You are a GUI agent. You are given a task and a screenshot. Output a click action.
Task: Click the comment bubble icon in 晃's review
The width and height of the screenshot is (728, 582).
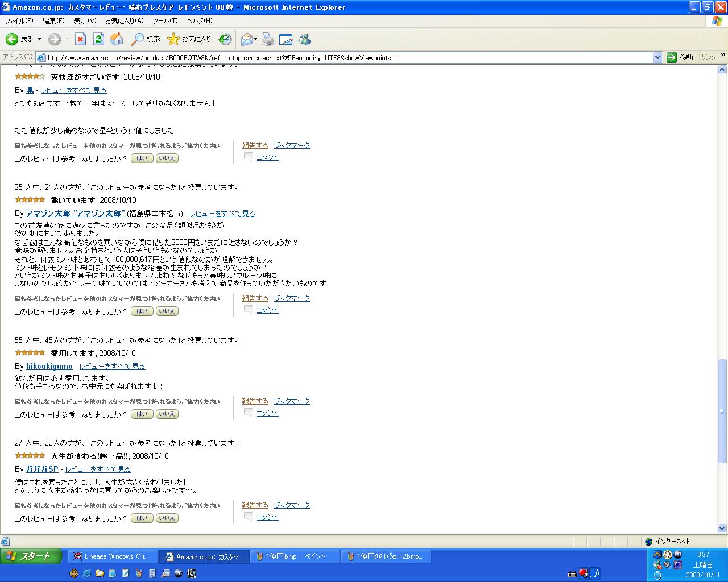tap(248, 157)
